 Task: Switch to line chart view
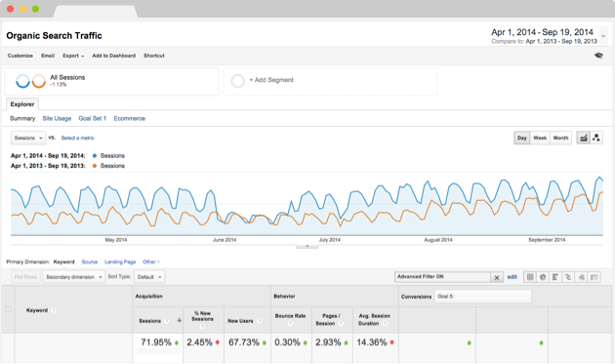pos(584,138)
